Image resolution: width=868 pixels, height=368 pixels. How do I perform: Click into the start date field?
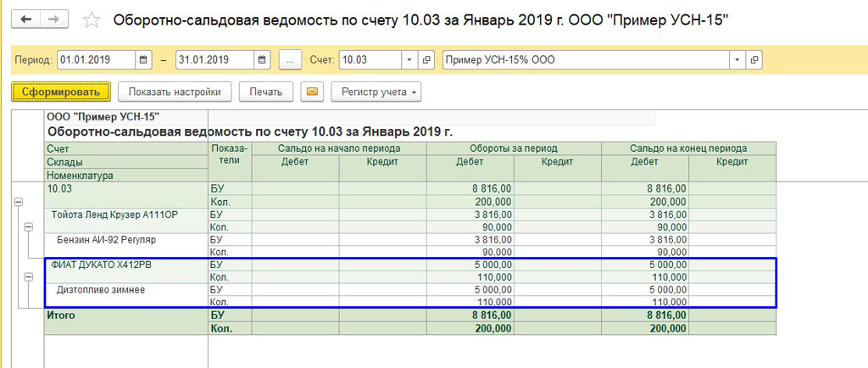click(95, 60)
